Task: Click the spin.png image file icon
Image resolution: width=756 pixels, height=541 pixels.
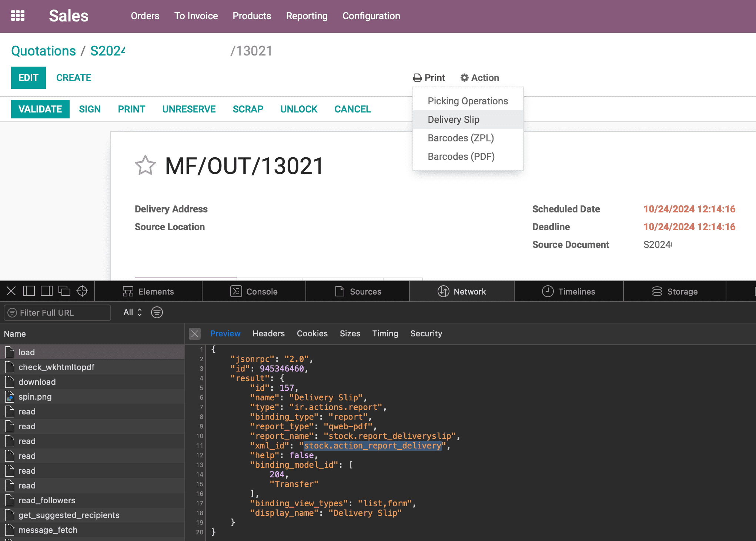Action: click(x=10, y=397)
